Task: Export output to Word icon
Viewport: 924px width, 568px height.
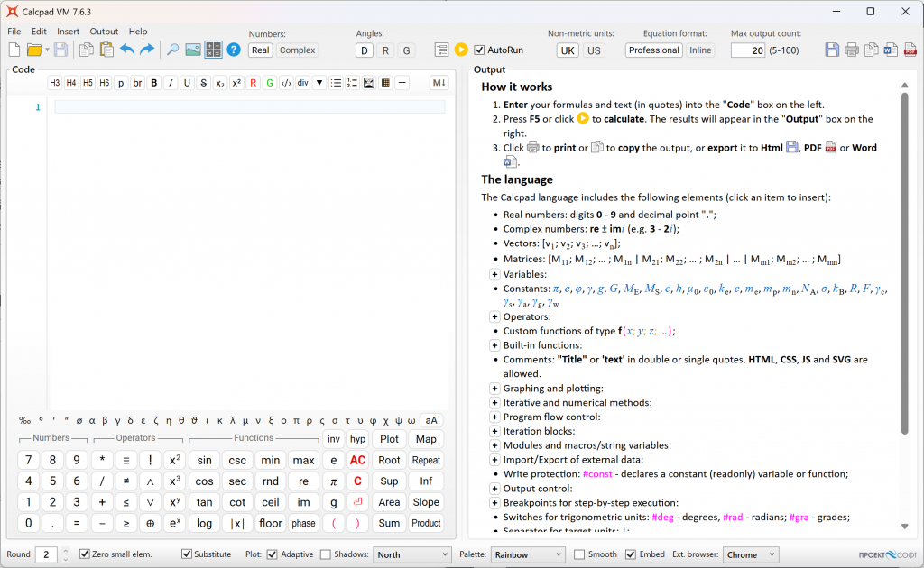Action: 891,50
